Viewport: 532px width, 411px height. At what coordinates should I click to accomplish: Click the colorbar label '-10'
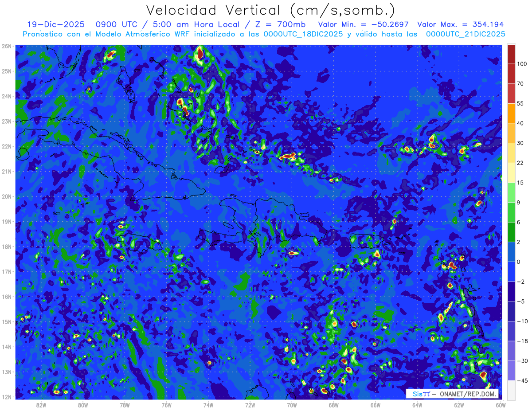click(522, 321)
